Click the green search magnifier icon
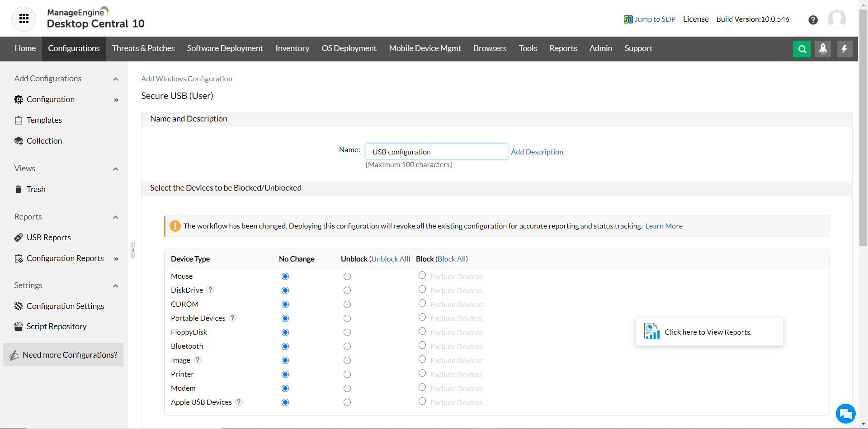The image size is (868, 429). pos(802,49)
